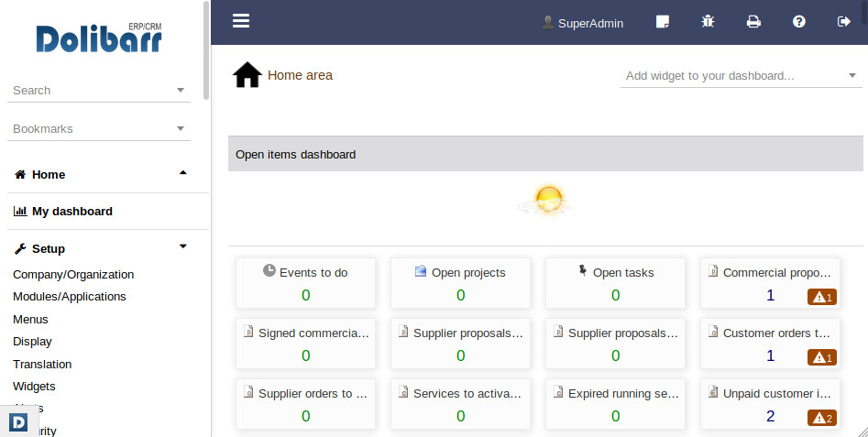The width and height of the screenshot is (868, 437).
Task: Open the Company/Organization setup link
Action: [73, 274]
